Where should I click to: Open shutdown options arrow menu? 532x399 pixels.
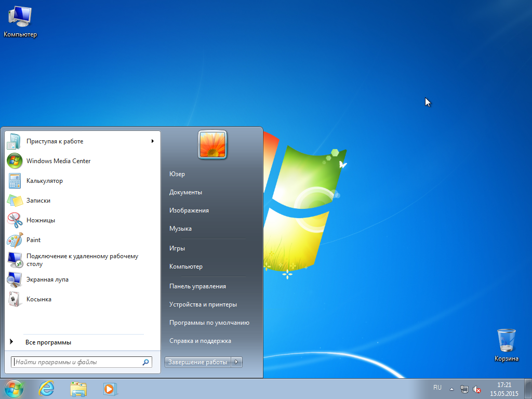(x=236, y=362)
